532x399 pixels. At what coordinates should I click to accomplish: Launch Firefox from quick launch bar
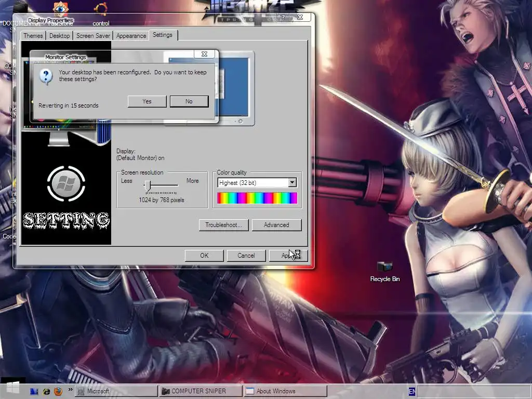click(x=58, y=391)
